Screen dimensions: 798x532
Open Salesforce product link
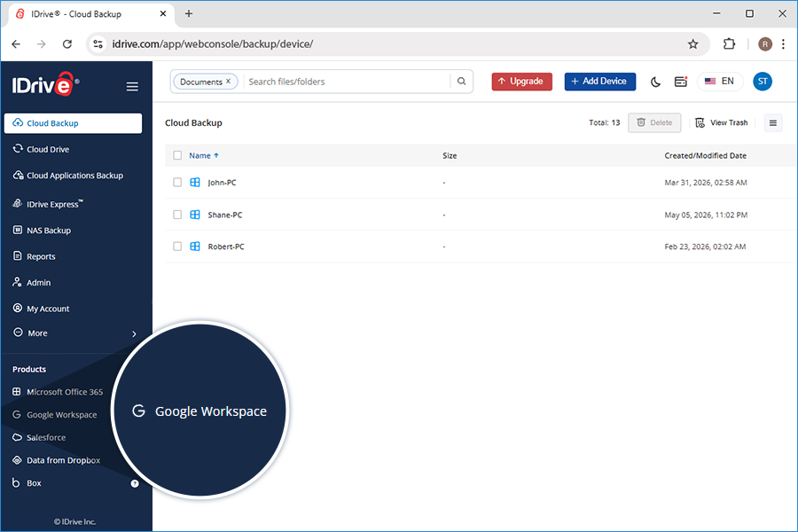pyautogui.click(x=39, y=438)
